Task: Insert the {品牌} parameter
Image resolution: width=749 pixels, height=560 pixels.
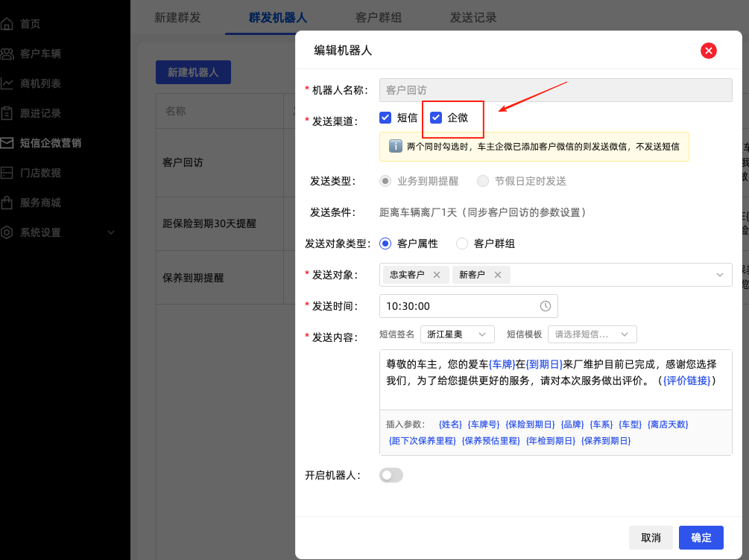Action: click(x=572, y=424)
